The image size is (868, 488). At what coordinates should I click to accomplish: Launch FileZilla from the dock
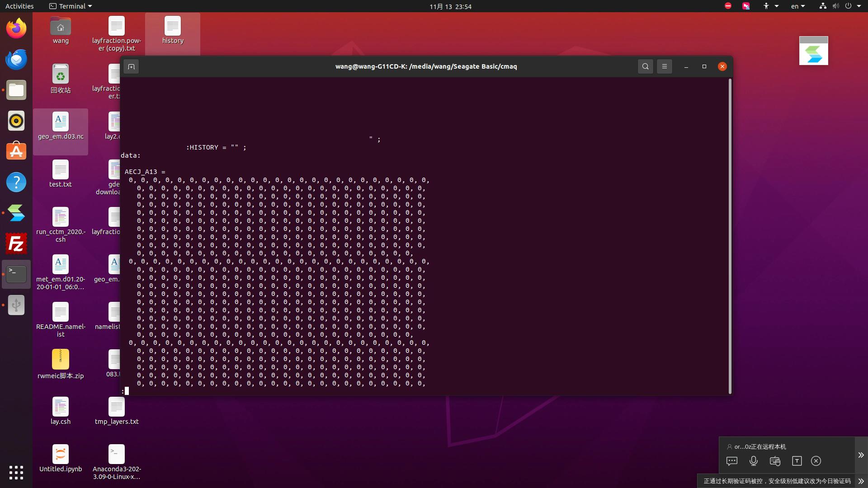[x=16, y=244]
